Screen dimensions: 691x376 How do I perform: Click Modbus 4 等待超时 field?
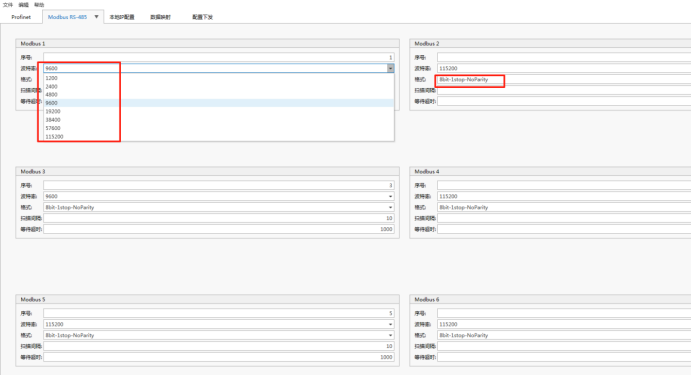[564, 229]
